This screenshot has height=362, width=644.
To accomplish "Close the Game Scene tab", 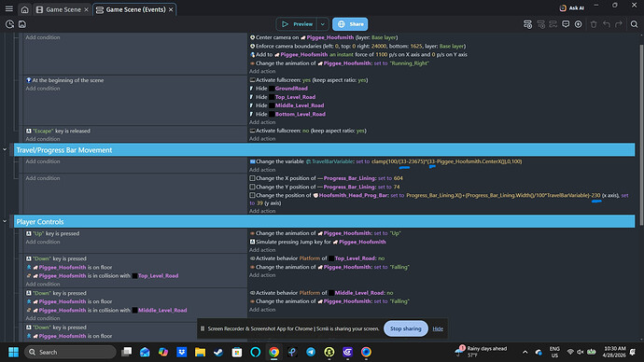I will pos(86,10).
